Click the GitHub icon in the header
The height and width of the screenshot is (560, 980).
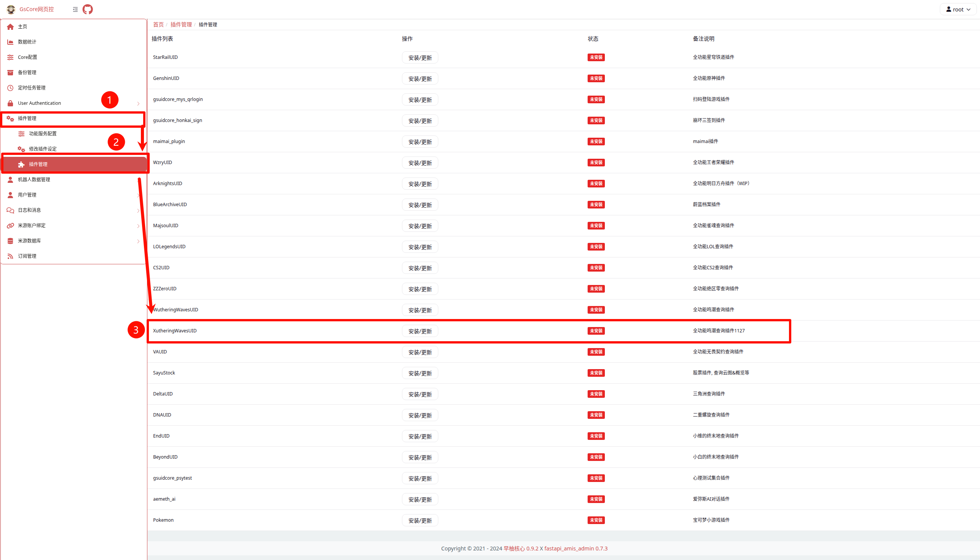click(88, 9)
